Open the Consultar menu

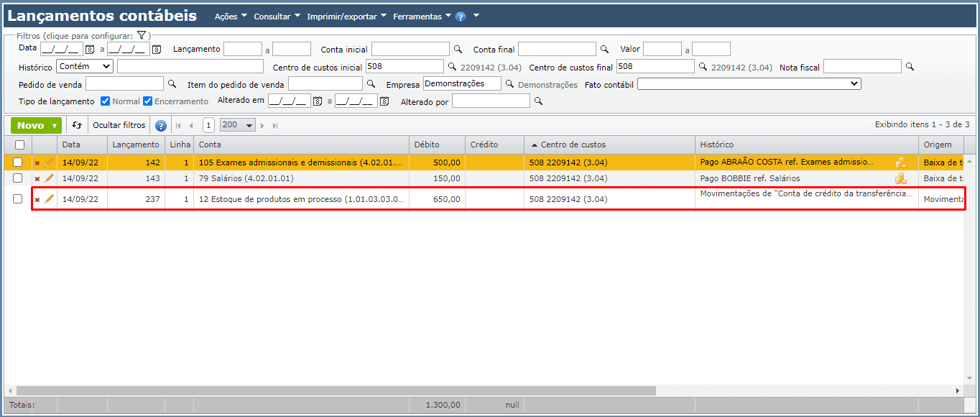[x=277, y=17]
